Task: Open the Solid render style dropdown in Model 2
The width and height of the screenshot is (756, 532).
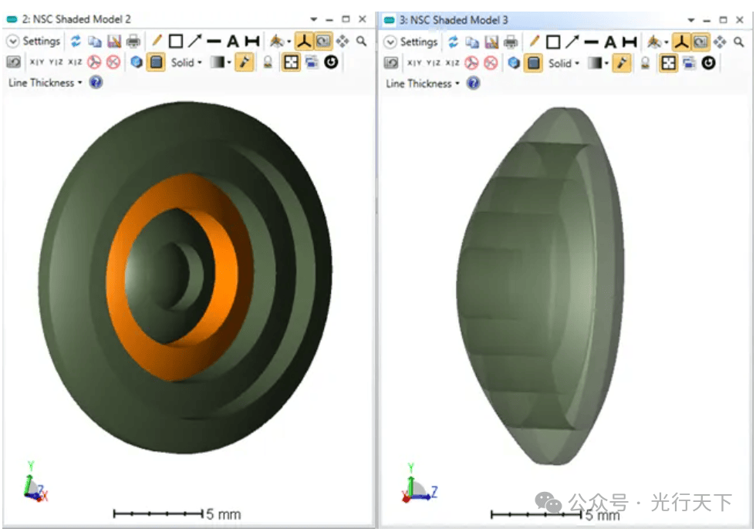Action: tap(187, 63)
